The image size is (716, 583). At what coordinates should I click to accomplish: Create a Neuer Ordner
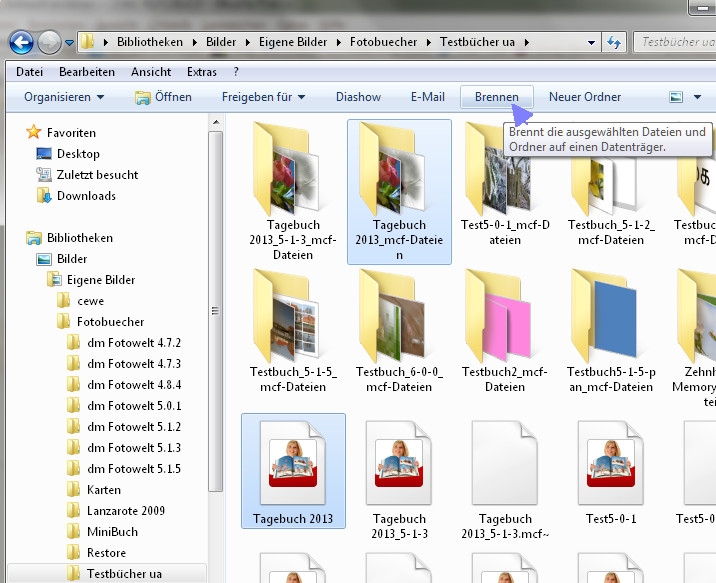[584, 97]
